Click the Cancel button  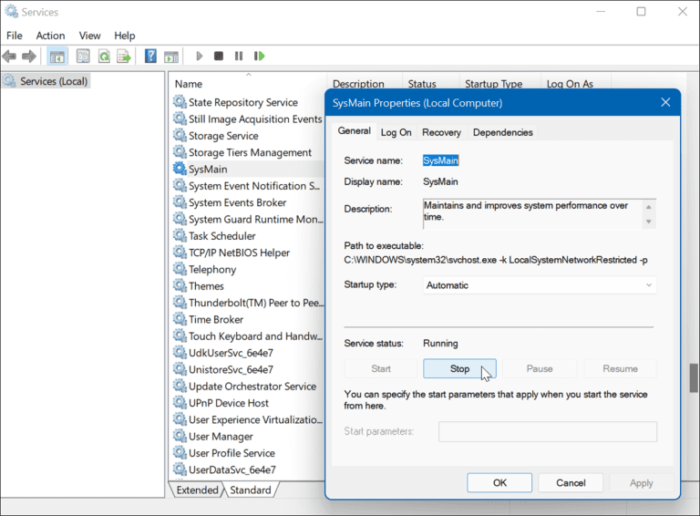click(x=571, y=483)
